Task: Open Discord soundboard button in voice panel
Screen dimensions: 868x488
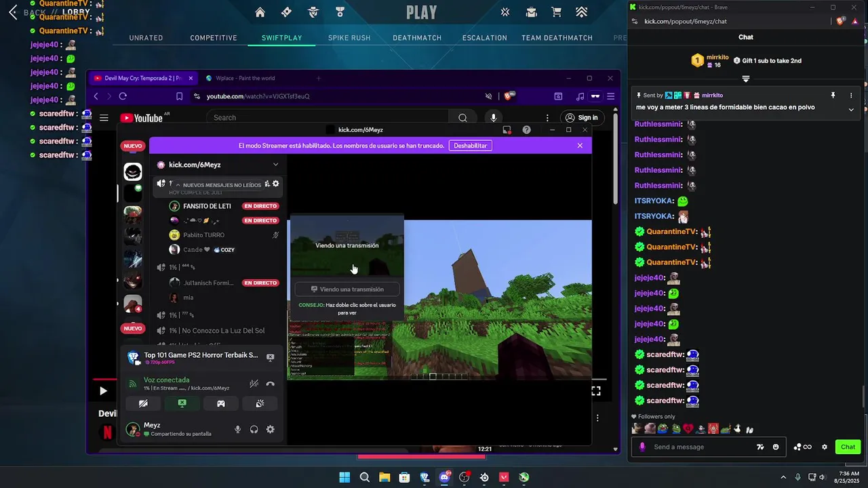Action: pyautogui.click(x=260, y=403)
